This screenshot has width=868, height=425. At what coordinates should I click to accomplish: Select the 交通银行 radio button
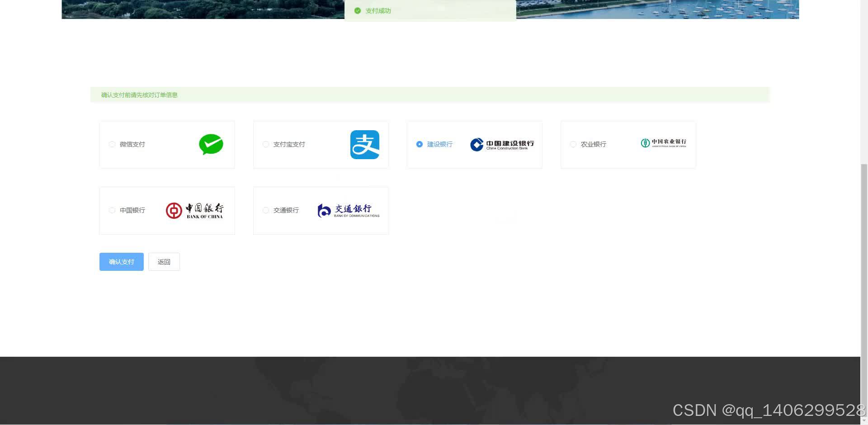point(266,210)
